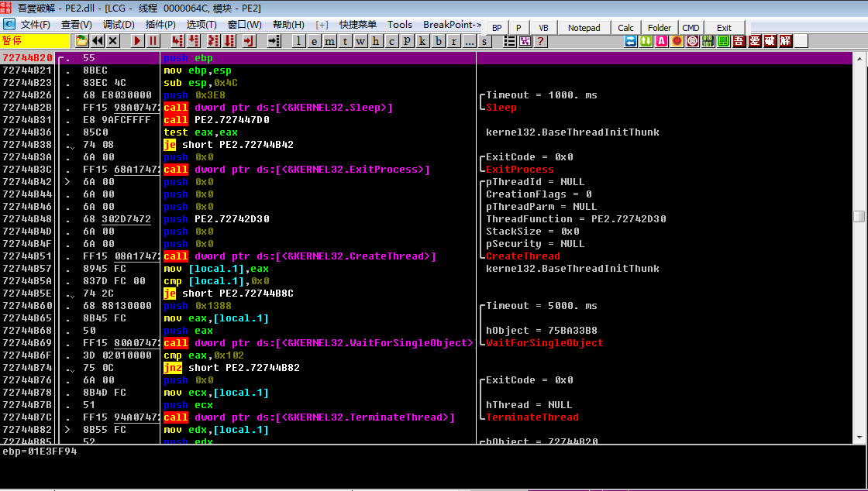Open appearance options with the purple grid icon
This screenshot has width=868, height=491.
(x=525, y=41)
